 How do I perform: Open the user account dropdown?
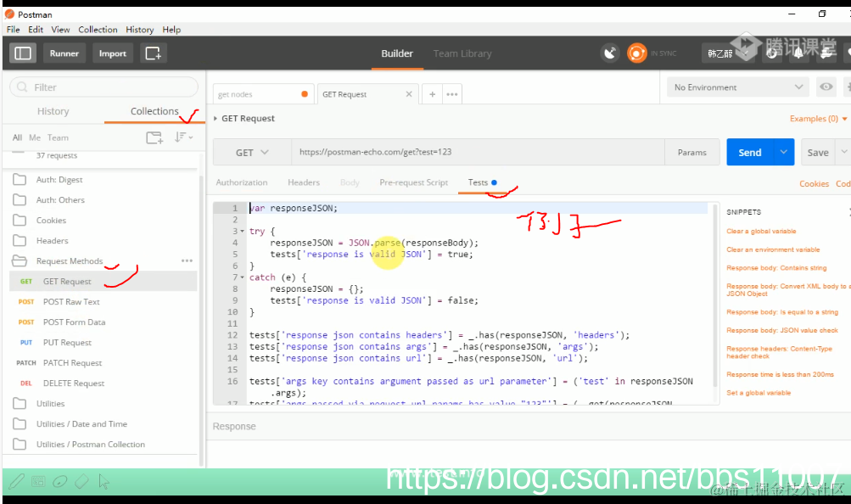coord(728,53)
